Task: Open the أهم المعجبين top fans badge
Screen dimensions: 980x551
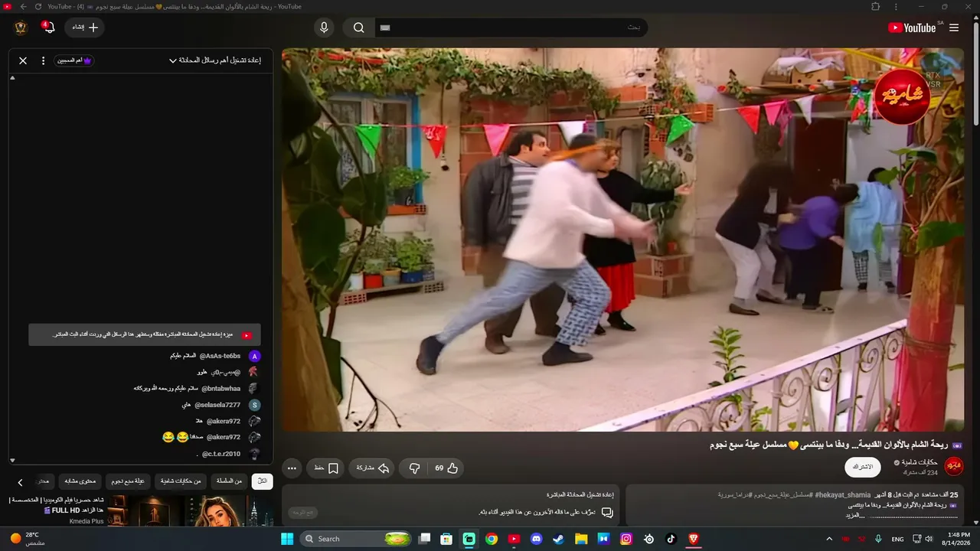Action: (x=74, y=60)
